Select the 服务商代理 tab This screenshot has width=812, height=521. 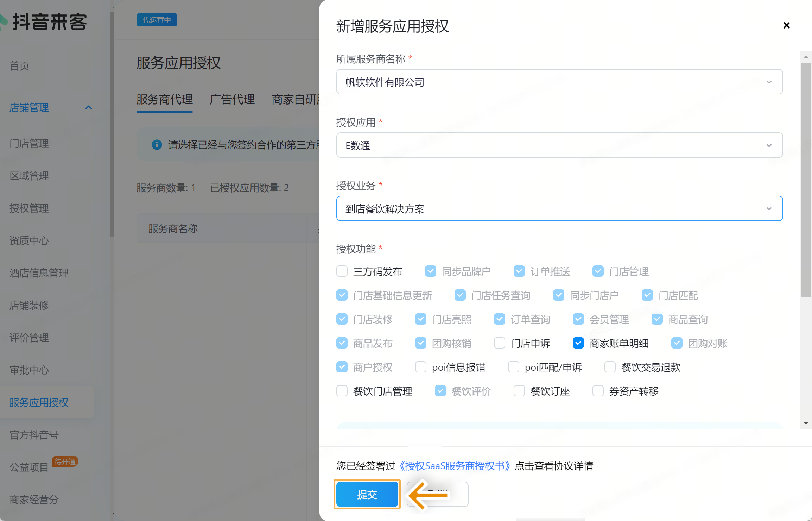pos(164,100)
